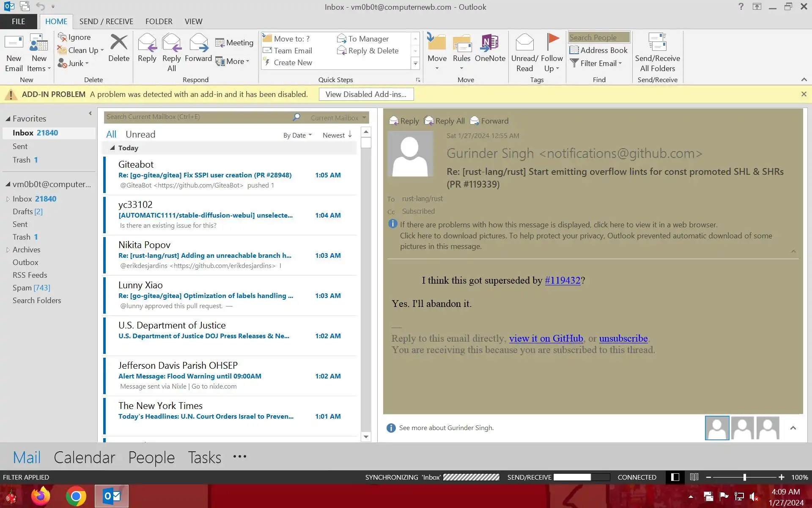Screen dimensions: 812x508
Task: Open the view it on GitHub link
Action: (x=546, y=339)
